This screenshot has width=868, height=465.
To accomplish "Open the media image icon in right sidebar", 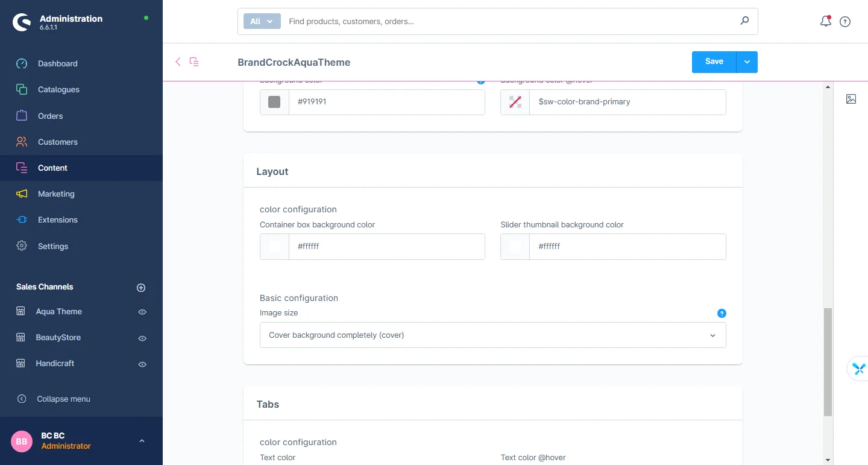I will pyautogui.click(x=851, y=99).
